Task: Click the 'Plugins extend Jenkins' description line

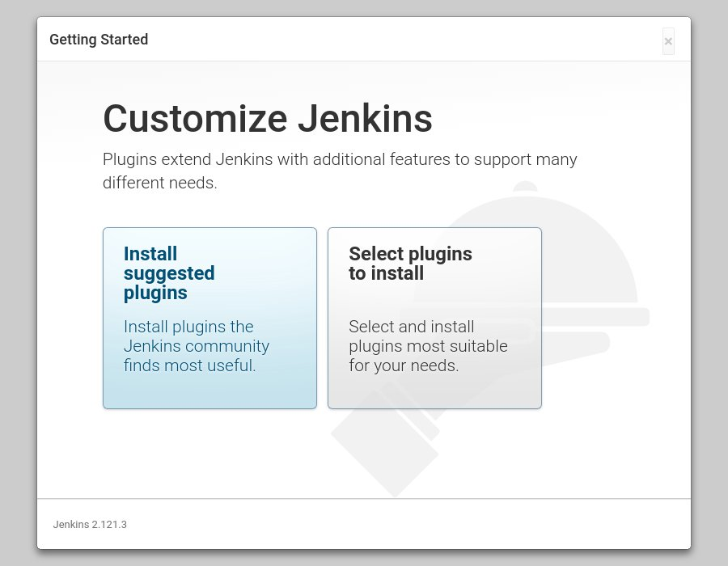Action: coord(340,159)
